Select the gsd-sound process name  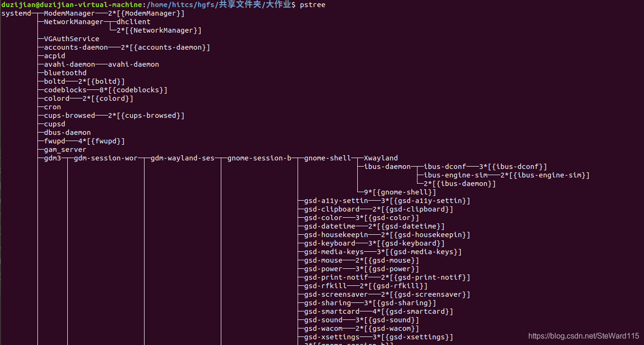[323, 320]
